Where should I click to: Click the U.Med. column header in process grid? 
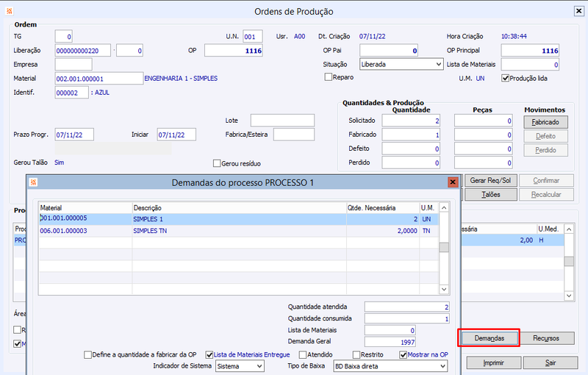pos(550,229)
